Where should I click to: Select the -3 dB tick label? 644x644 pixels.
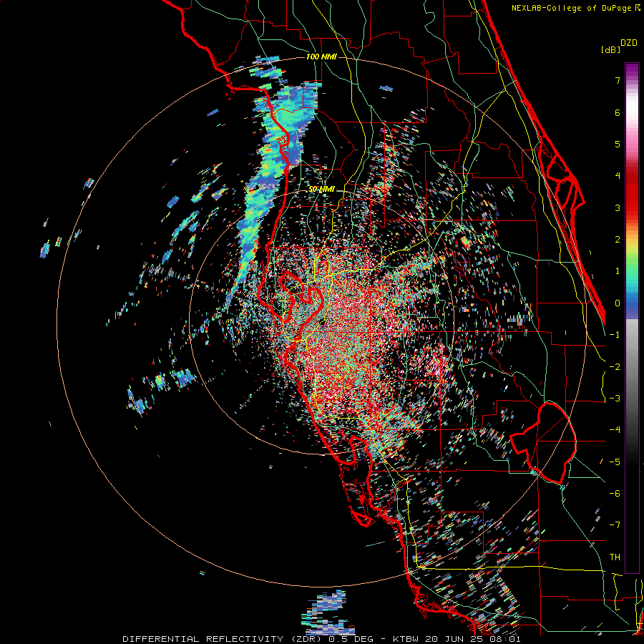pyautogui.click(x=615, y=399)
